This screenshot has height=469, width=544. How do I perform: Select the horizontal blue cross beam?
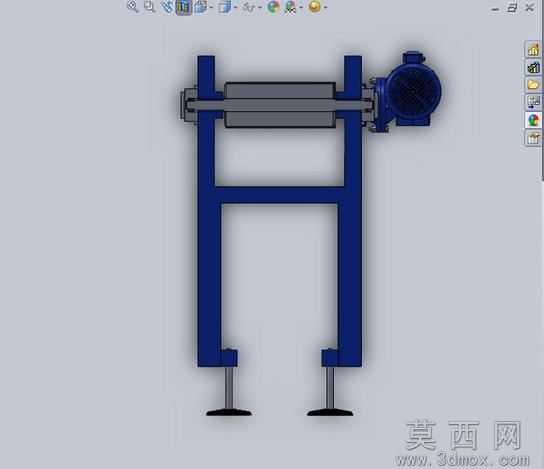280,195
